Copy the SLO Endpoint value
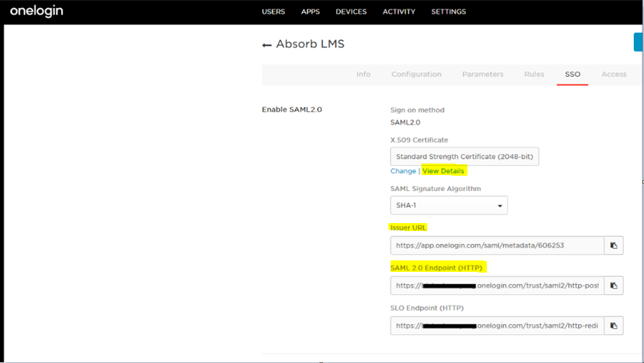Screen dimensions: 644x363 [614, 326]
